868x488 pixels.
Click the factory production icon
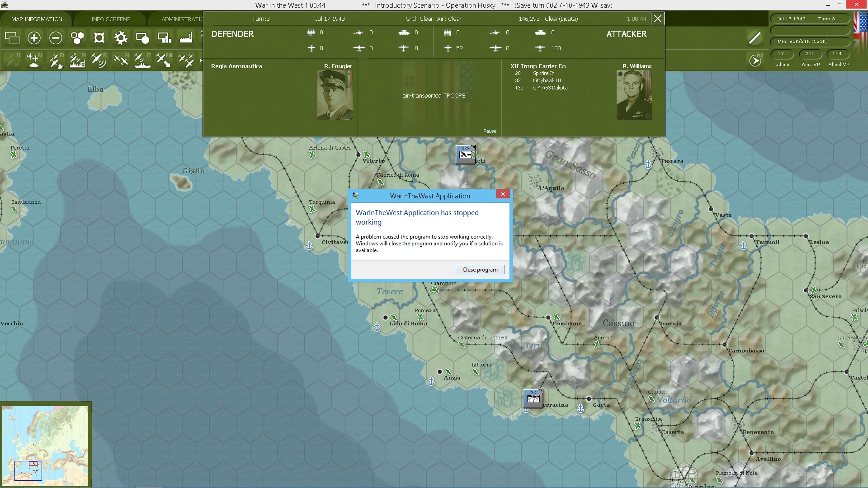coord(186,38)
